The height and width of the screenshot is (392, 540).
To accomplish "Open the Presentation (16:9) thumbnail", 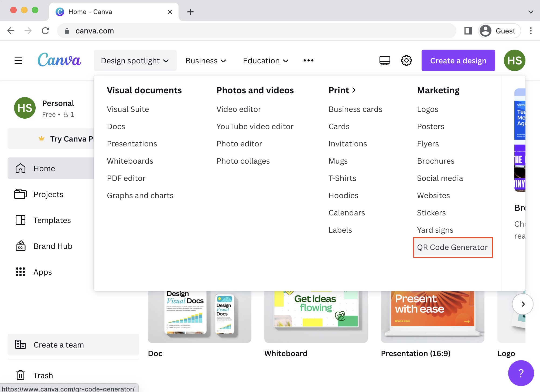I will (433, 317).
